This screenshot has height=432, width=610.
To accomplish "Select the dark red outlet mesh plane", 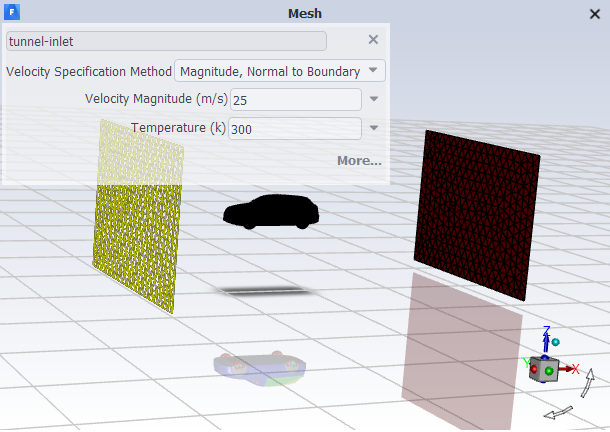I will (x=477, y=214).
